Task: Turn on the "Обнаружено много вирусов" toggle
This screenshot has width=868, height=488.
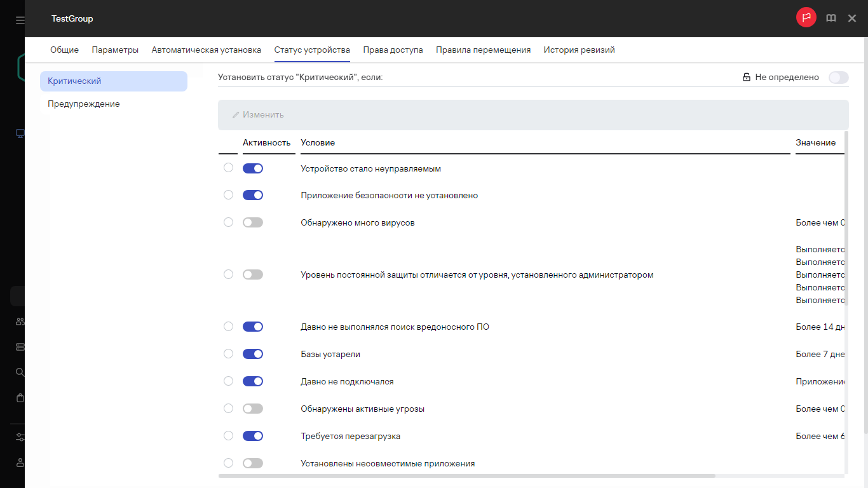Action: 253,222
